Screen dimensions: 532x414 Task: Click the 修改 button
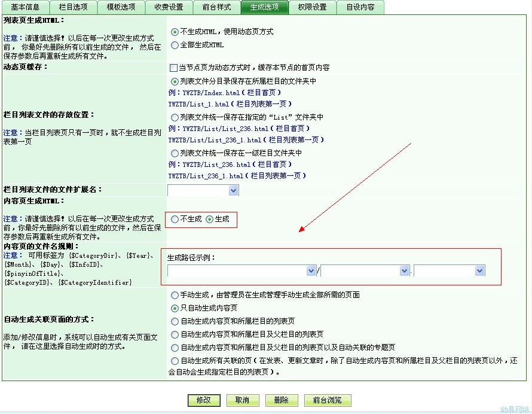[204, 400]
